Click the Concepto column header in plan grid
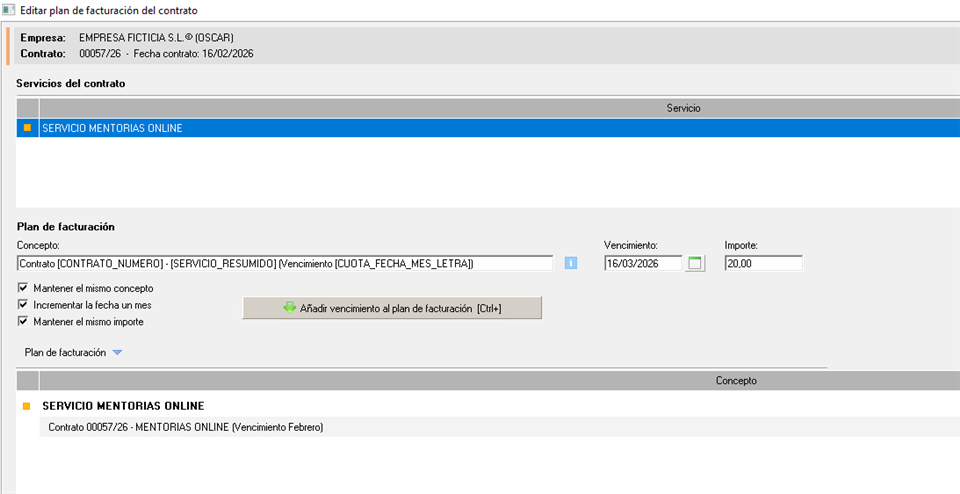Image resolution: width=960 pixels, height=494 pixels. point(736,381)
